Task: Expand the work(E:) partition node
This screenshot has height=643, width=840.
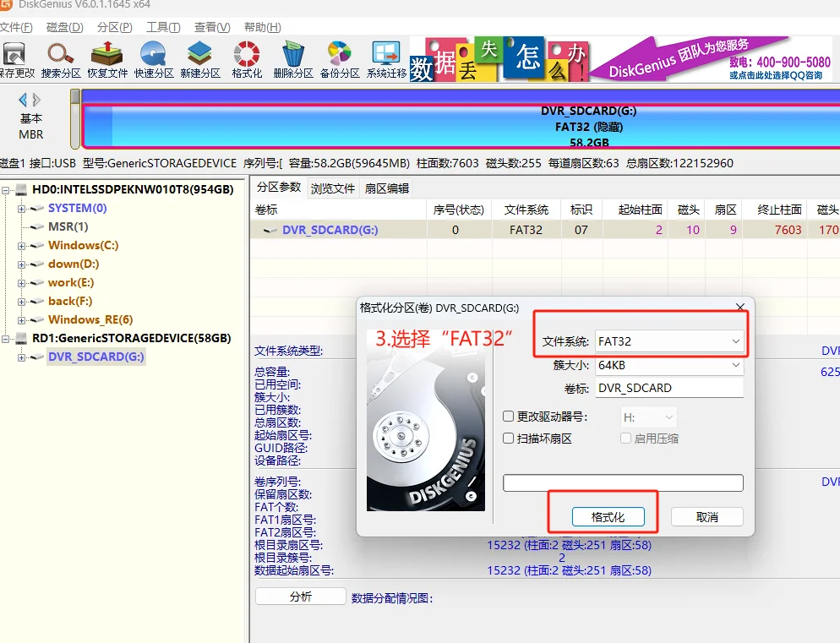Action: [x=21, y=283]
